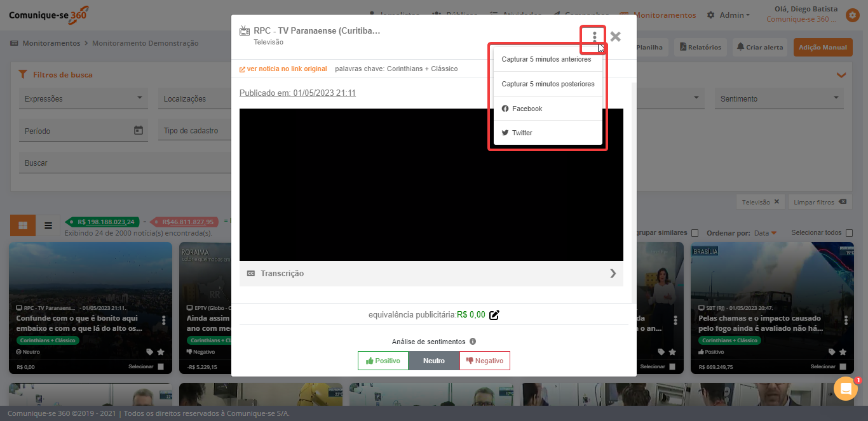
Task: Open the three-dot options menu in the news modal
Action: click(594, 37)
